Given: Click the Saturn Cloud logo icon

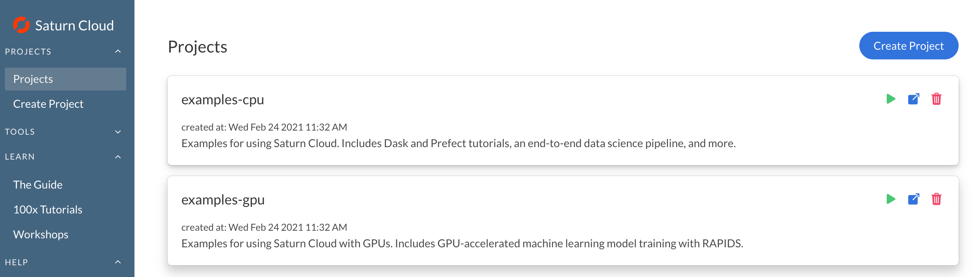Looking at the screenshot, I should pos(21,25).
